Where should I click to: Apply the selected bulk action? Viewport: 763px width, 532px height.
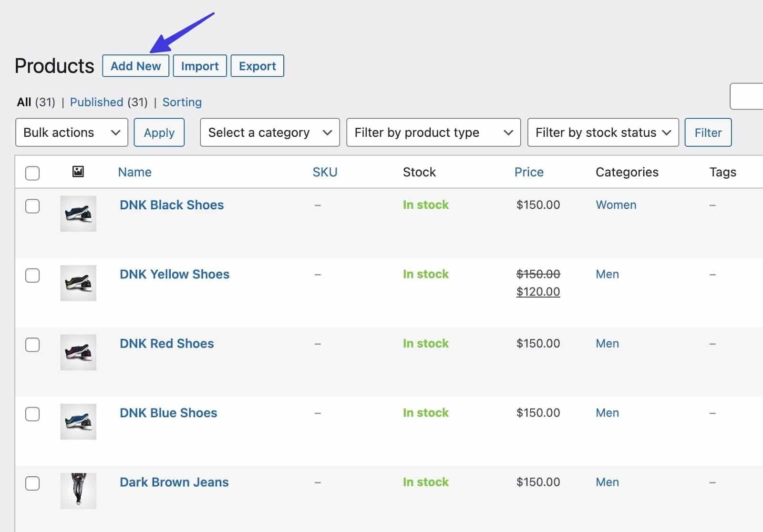pos(159,133)
